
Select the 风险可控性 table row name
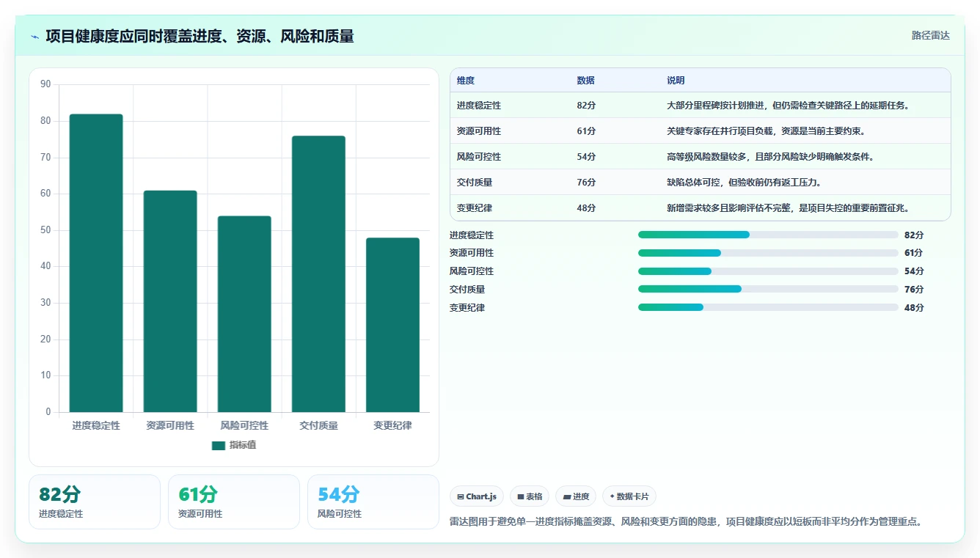point(479,157)
